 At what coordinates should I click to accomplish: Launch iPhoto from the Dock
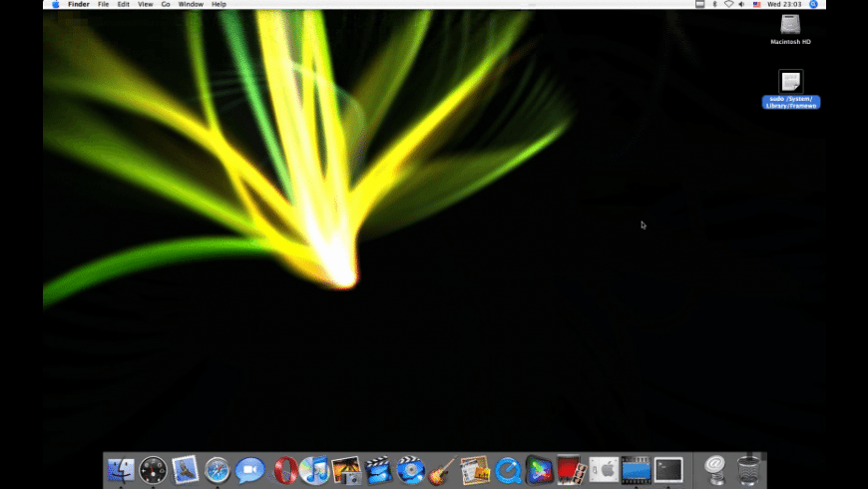346,470
